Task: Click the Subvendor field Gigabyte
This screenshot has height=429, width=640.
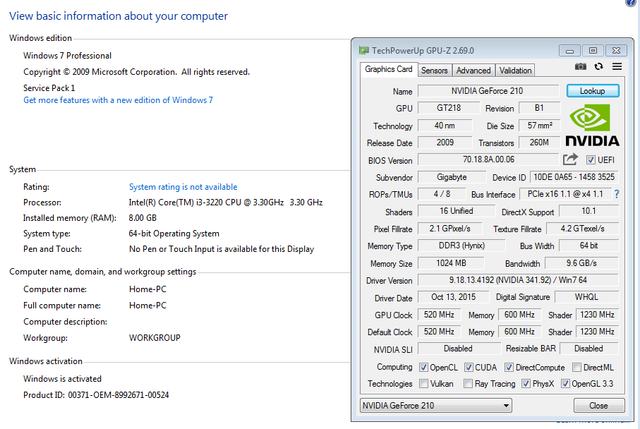Action: (x=452, y=177)
